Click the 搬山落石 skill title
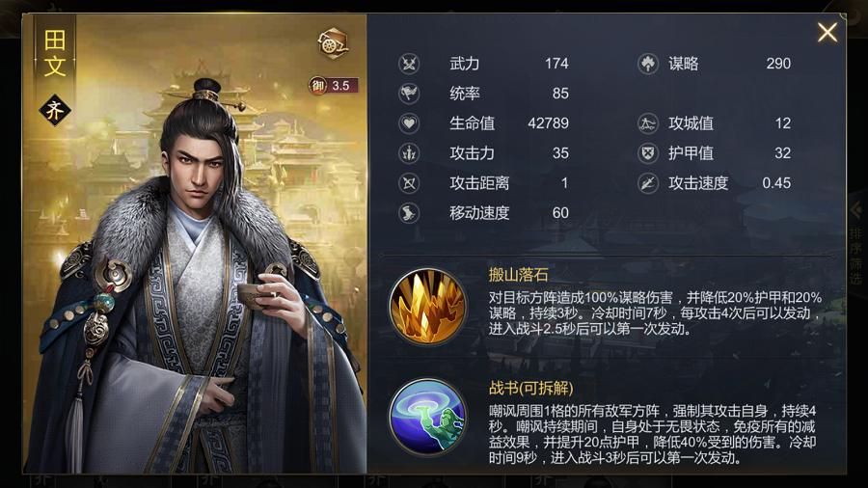Screen dimensions: 868x488 click(x=518, y=275)
